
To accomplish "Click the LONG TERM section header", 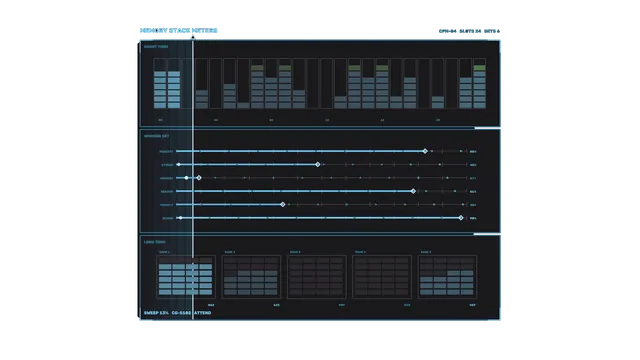I will [x=155, y=242].
